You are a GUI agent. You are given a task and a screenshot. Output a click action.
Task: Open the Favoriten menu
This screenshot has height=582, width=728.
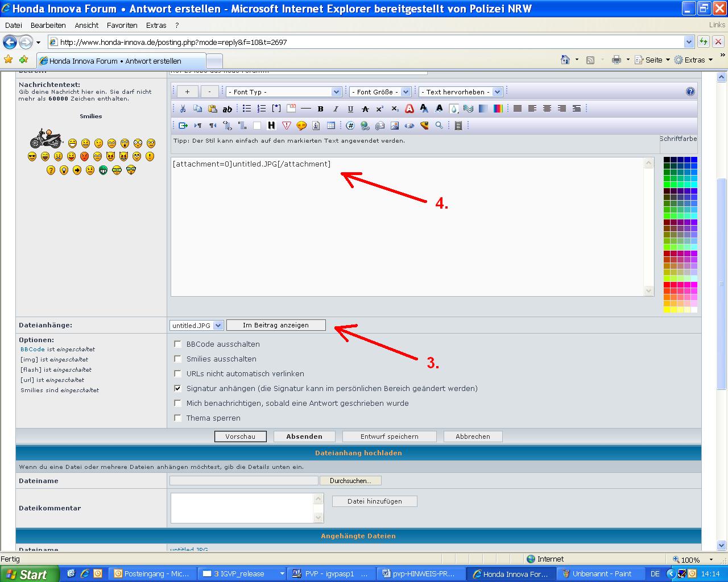point(122,25)
